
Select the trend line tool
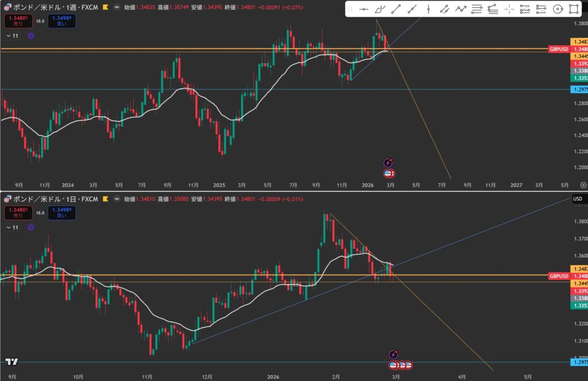(x=396, y=9)
